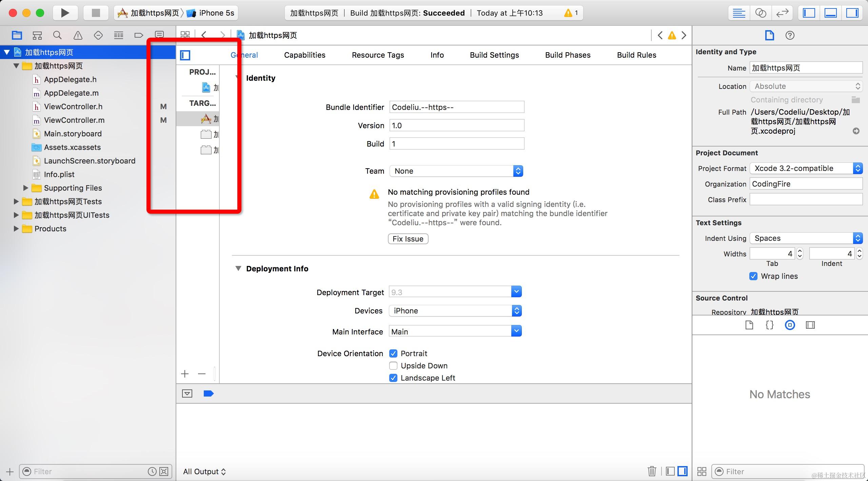Uncheck the Wrap lines checkbox
The height and width of the screenshot is (481, 868).
(753, 276)
